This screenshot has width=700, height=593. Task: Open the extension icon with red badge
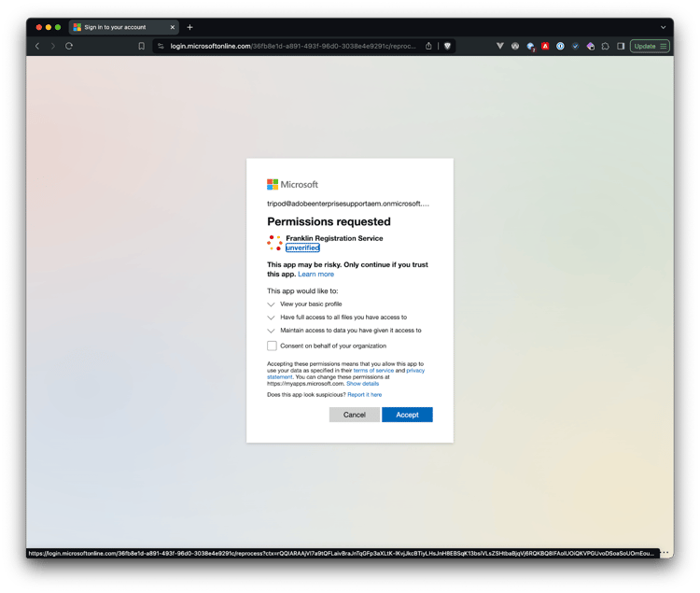click(x=530, y=47)
